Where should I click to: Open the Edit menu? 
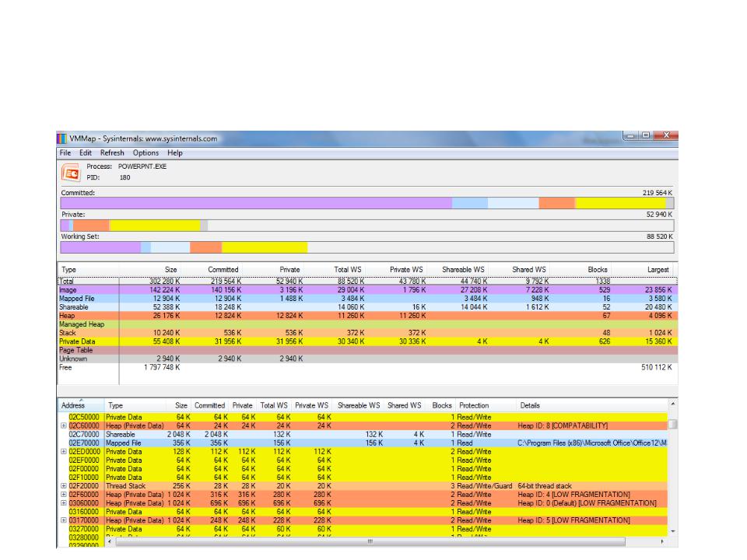86,153
